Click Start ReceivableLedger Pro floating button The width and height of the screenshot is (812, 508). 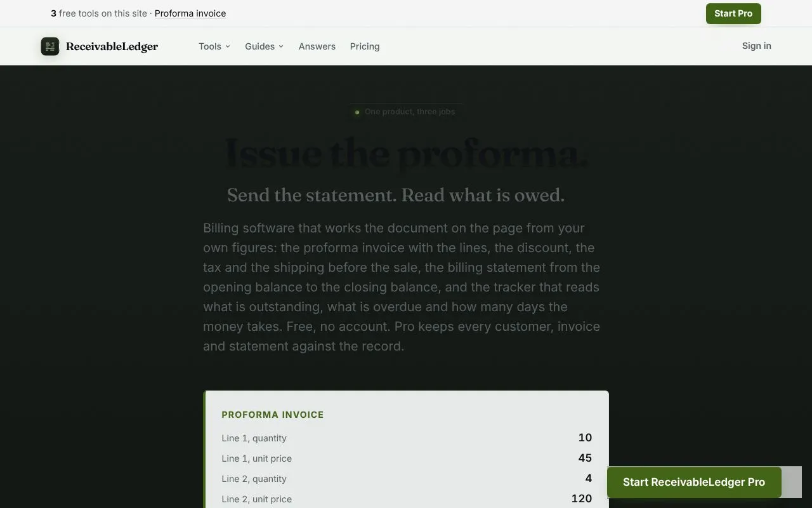(694, 482)
